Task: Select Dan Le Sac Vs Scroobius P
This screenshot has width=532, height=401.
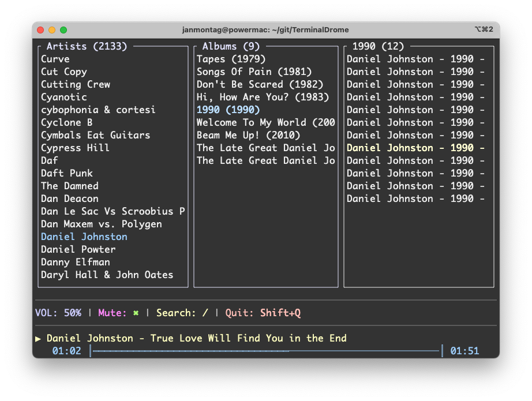Action: point(113,211)
